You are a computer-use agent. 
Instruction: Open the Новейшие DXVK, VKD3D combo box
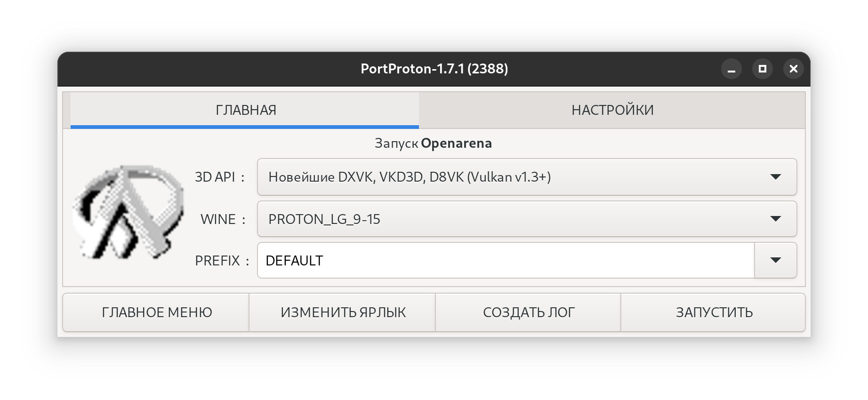point(527,177)
